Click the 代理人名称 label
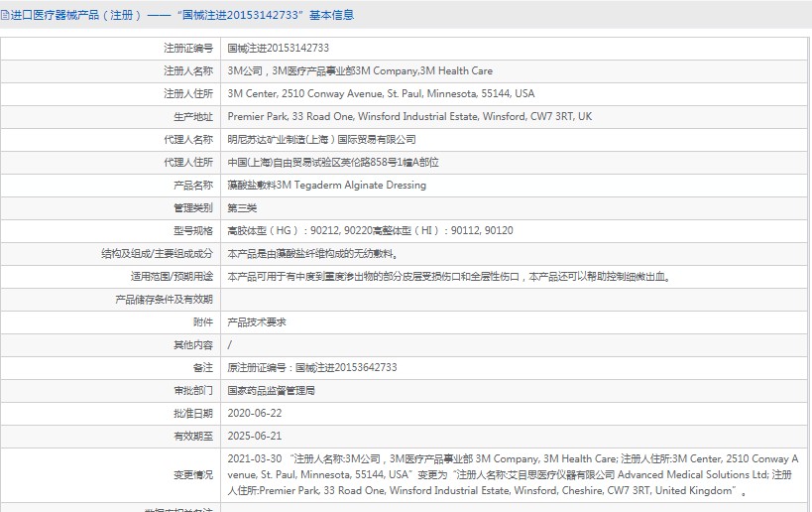 tap(188, 139)
